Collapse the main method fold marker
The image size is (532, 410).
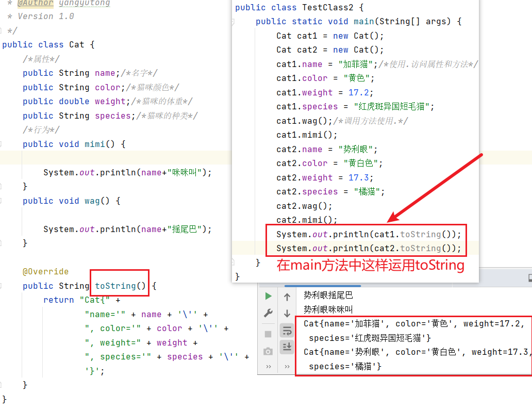coord(233,22)
